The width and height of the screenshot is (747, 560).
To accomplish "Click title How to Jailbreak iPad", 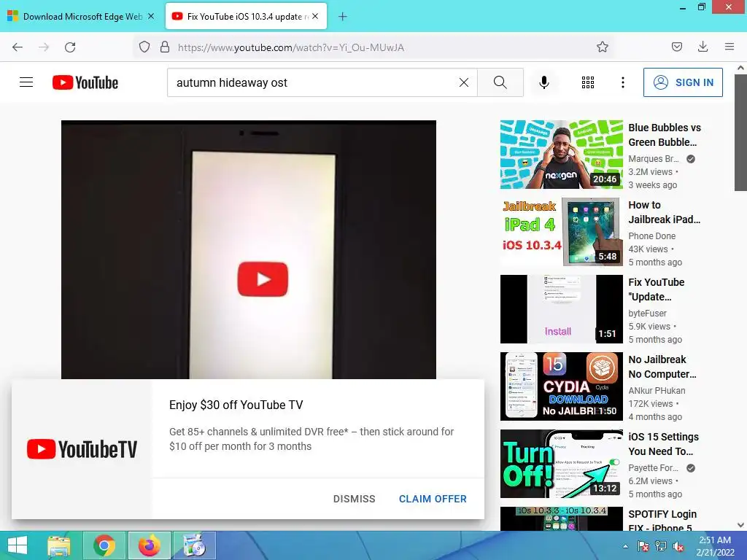I will (x=664, y=212).
